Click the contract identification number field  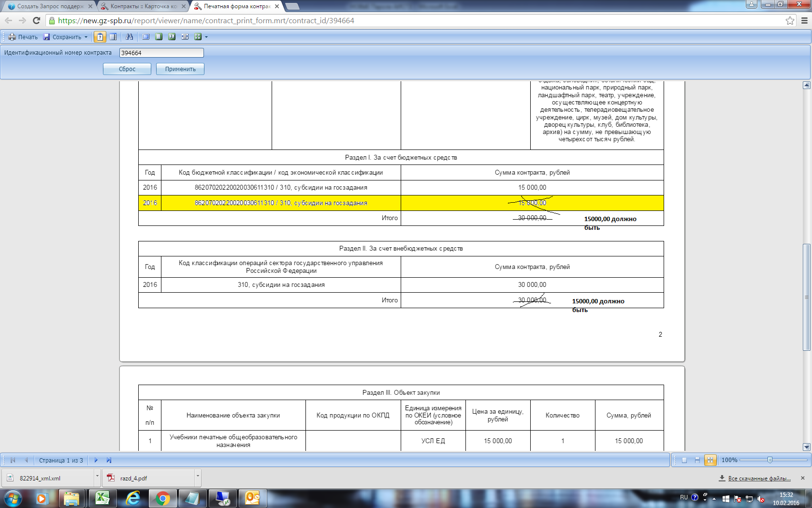(x=161, y=53)
